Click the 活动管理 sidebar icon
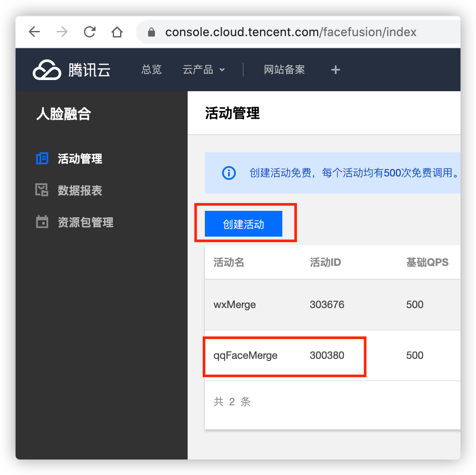Image resolution: width=476 pixels, height=475 pixels. (x=42, y=158)
